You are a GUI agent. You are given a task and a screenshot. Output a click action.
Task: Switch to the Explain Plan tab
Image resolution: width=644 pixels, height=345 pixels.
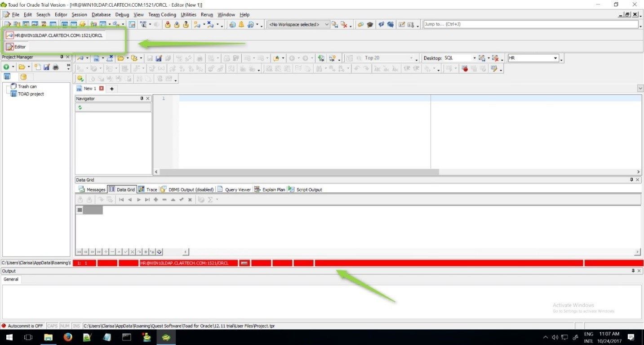click(270, 189)
